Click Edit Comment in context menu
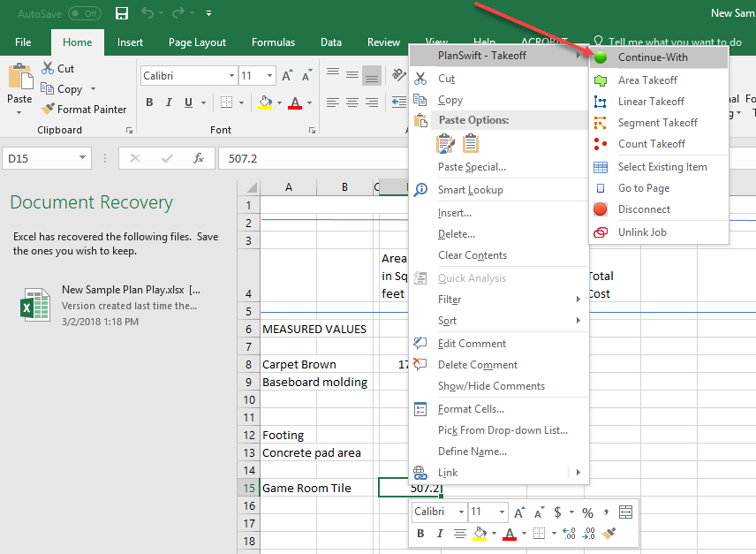Image resolution: width=756 pixels, height=554 pixels. (498, 344)
